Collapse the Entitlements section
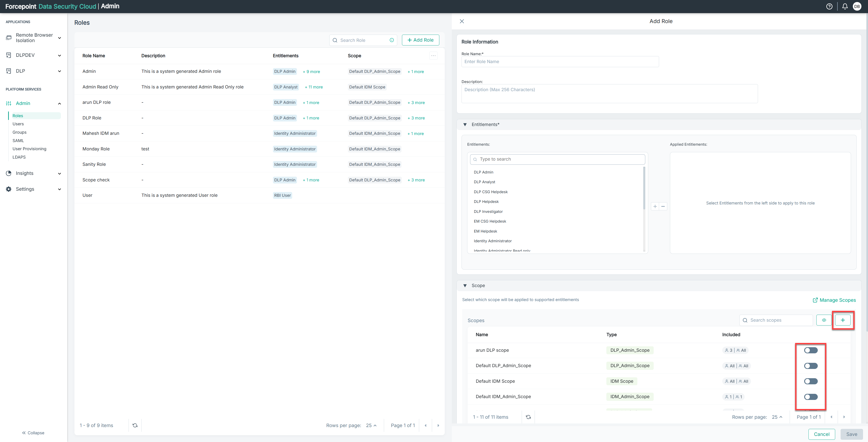This screenshot has width=868, height=442. (x=465, y=125)
